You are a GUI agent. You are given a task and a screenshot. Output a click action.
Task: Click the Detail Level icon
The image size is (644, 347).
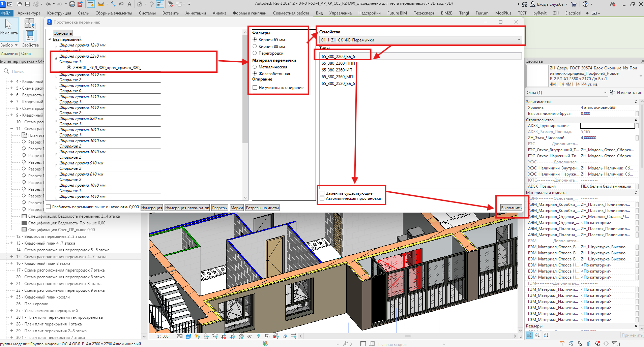(x=180, y=336)
